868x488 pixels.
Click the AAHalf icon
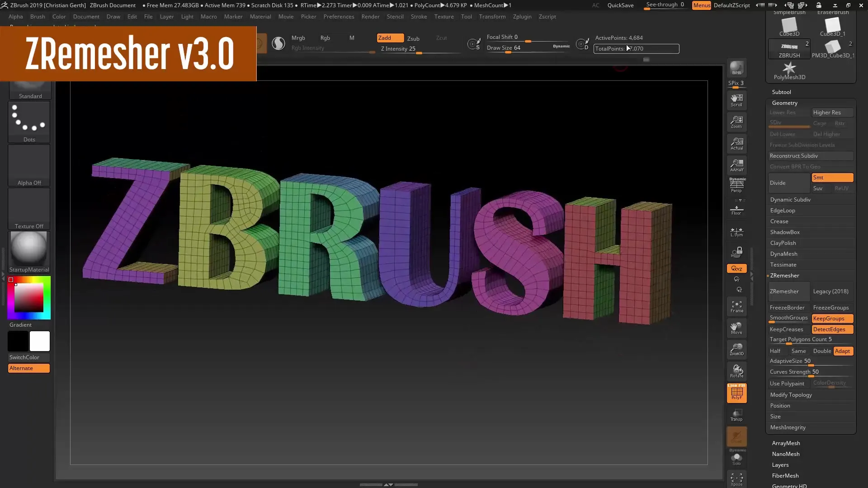point(736,165)
